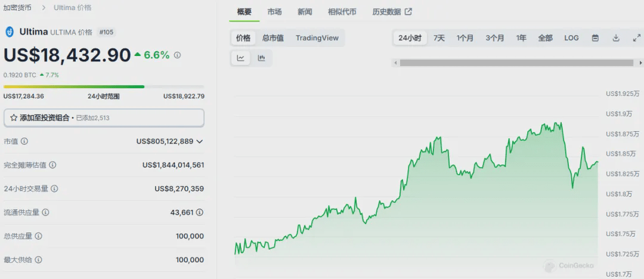Click the 7.7% BTC change value
The width and height of the screenshot is (644, 279).
point(52,75)
